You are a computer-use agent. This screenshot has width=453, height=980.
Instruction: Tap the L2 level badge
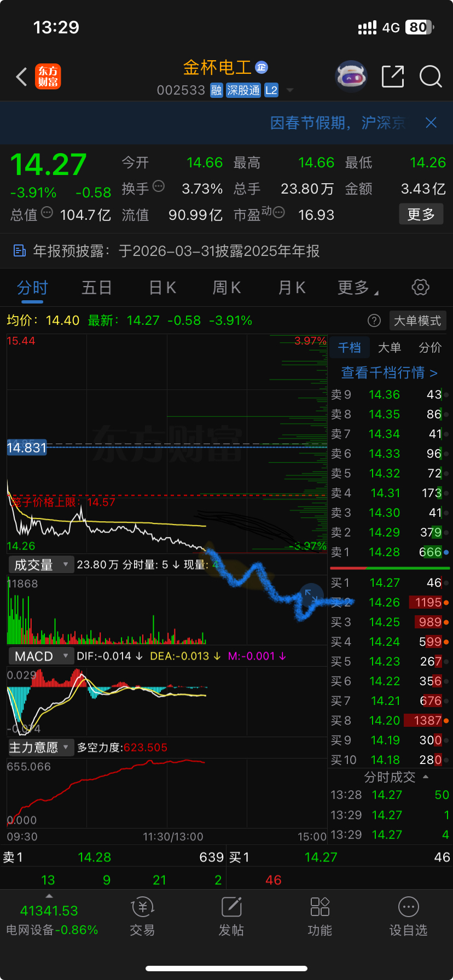[271, 90]
